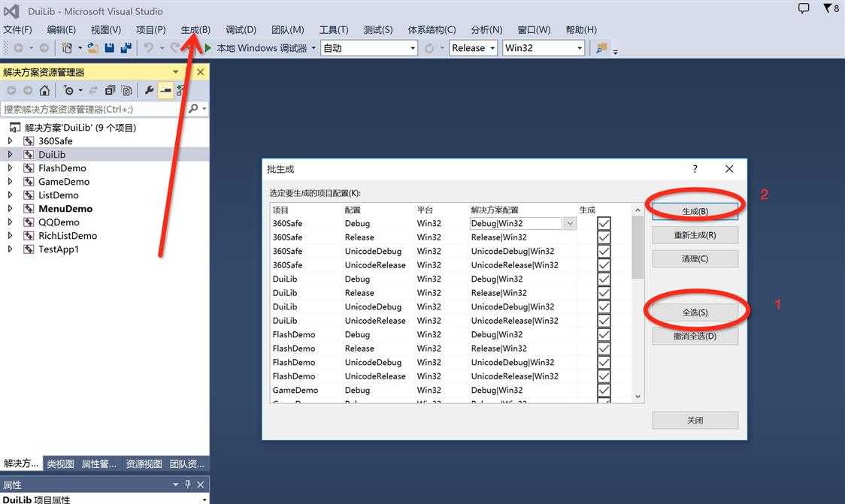Viewport: 845px width, 504px height.
Task: Click the help question mark in 批生成 dialog
Action: tap(695, 169)
